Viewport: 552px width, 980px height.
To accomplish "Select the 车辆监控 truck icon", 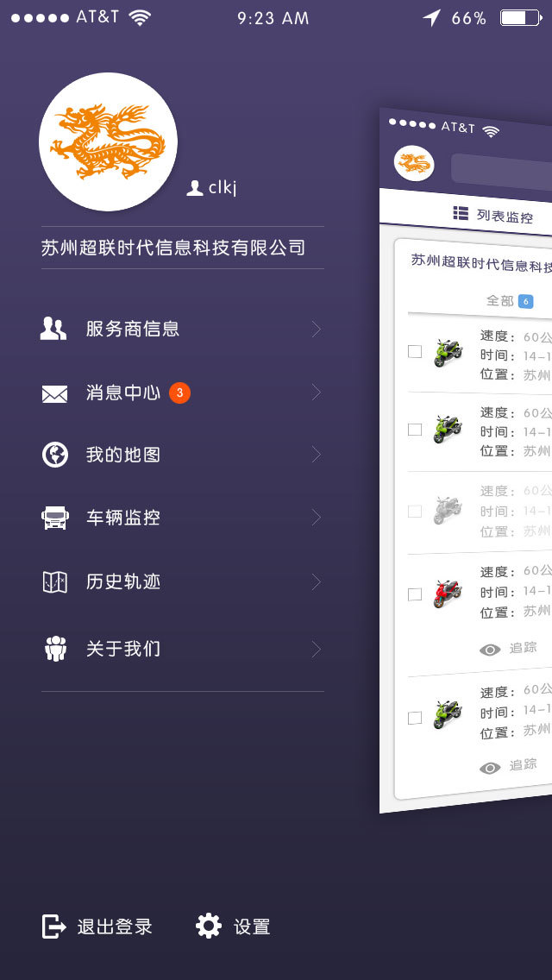I will pos(54,518).
